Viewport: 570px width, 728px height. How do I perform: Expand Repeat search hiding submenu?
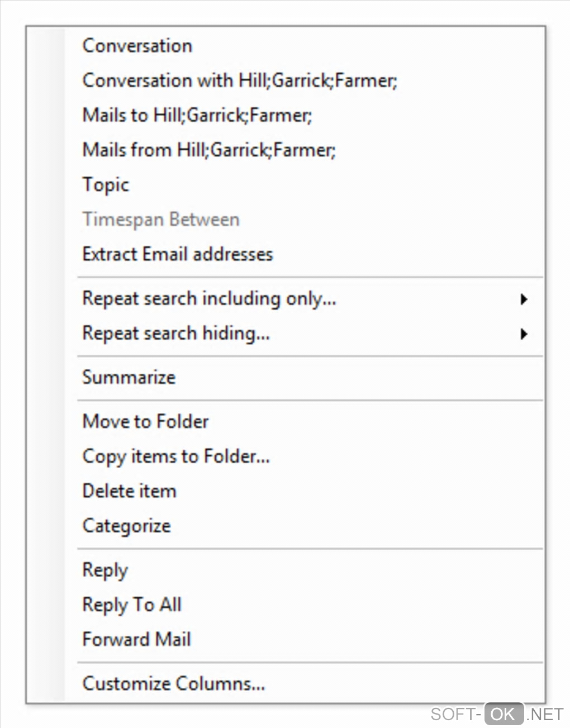click(x=176, y=333)
